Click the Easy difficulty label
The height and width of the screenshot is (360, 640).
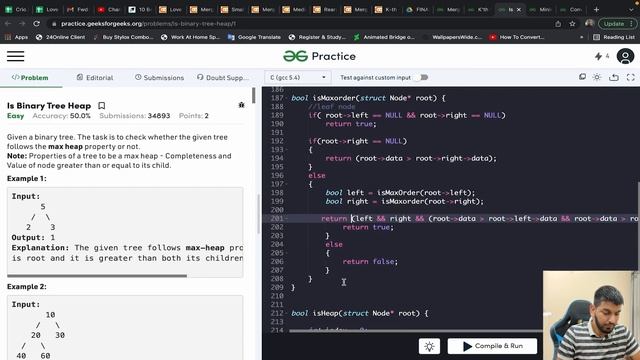click(16, 116)
